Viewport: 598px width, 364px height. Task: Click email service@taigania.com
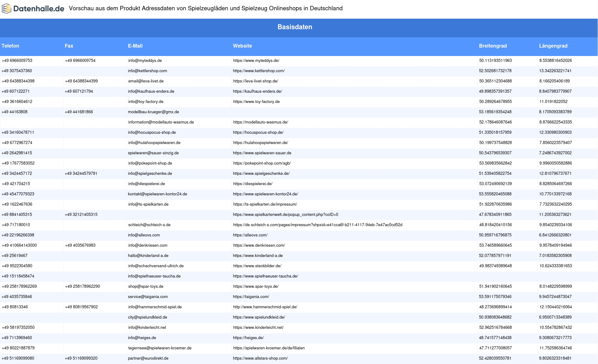(148, 297)
